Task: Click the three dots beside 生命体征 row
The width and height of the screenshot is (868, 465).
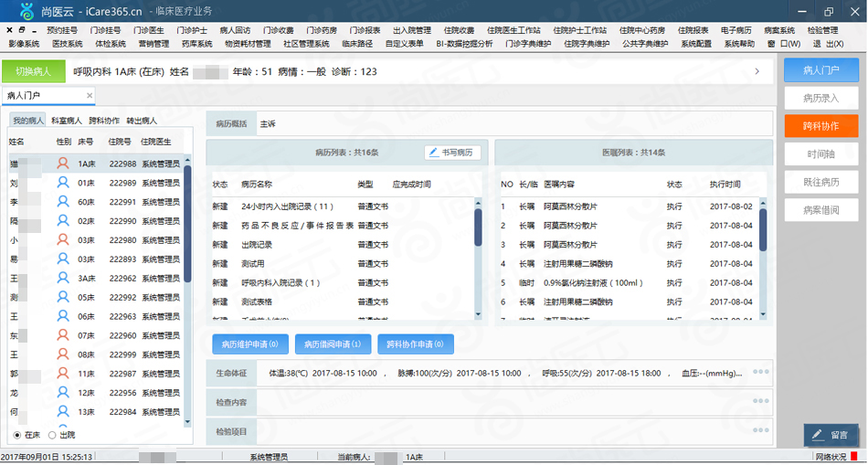Action: pos(760,372)
